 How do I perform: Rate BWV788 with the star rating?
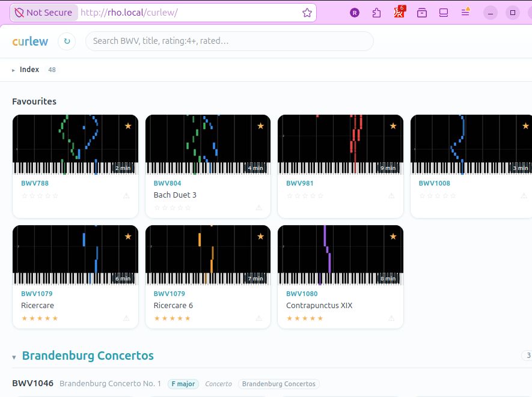(40, 196)
